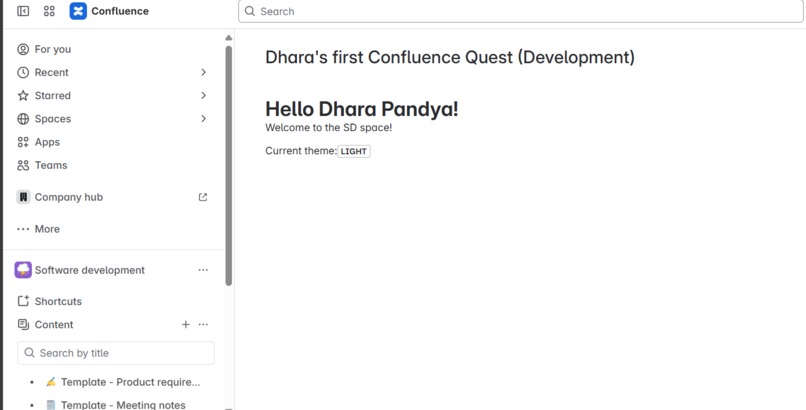Click the Spaces globe icon
This screenshot has height=410, width=806.
tap(23, 119)
